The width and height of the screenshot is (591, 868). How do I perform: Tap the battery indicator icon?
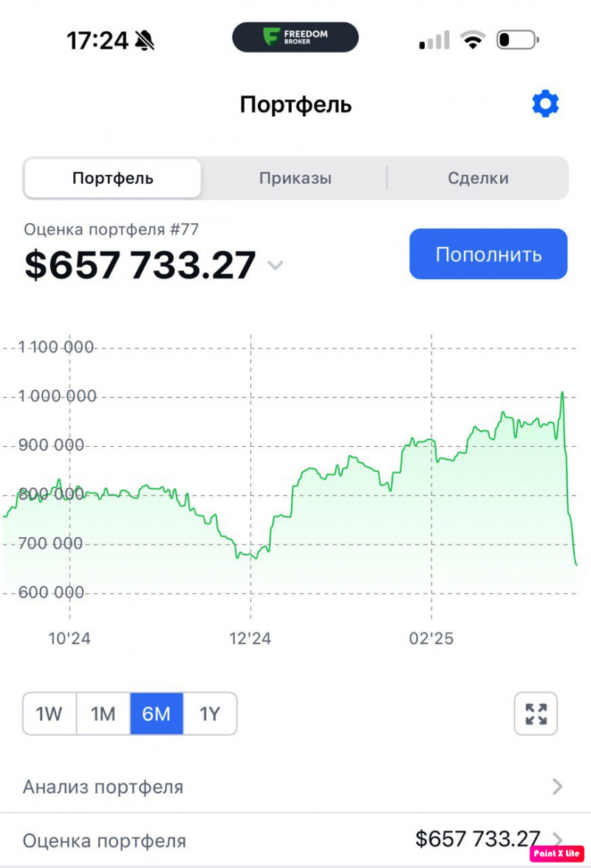517,40
